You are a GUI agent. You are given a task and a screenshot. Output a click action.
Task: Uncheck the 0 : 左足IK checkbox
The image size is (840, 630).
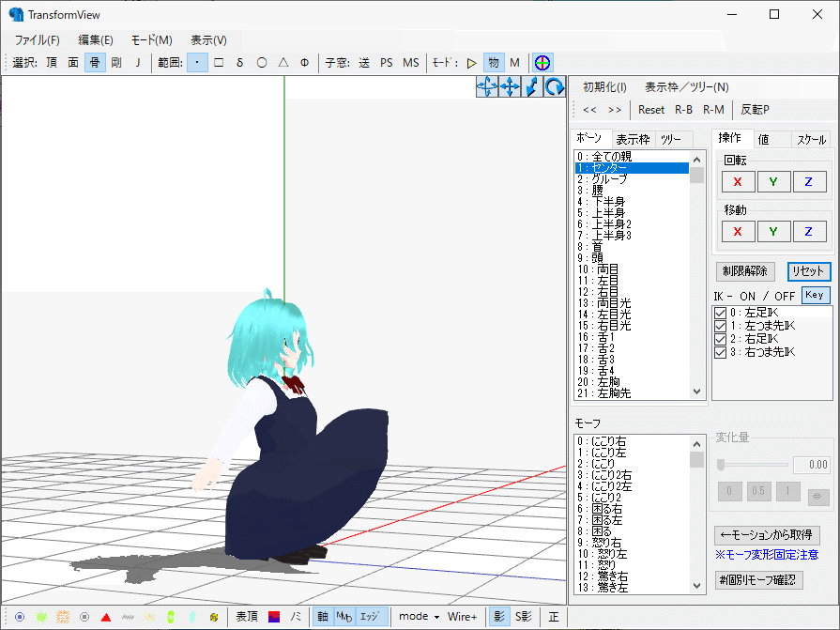(x=721, y=313)
